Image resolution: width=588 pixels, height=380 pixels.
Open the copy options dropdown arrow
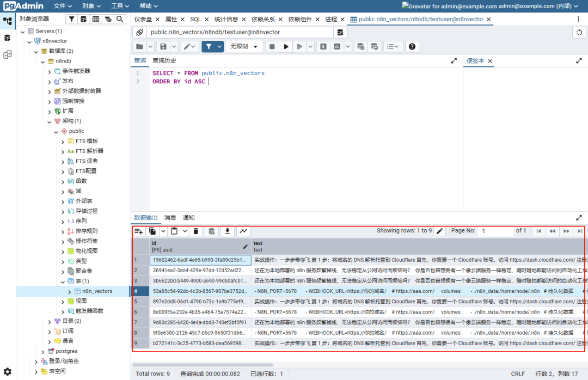[163, 231]
